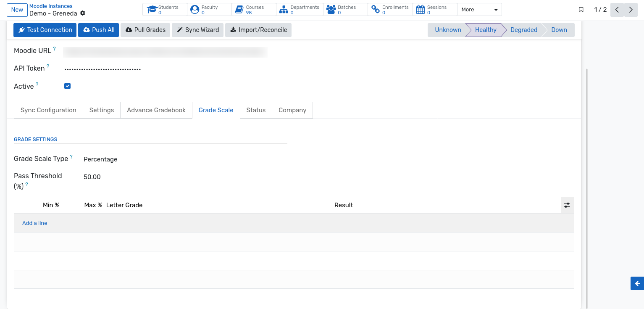Open the Courses stat button

tap(254, 10)
